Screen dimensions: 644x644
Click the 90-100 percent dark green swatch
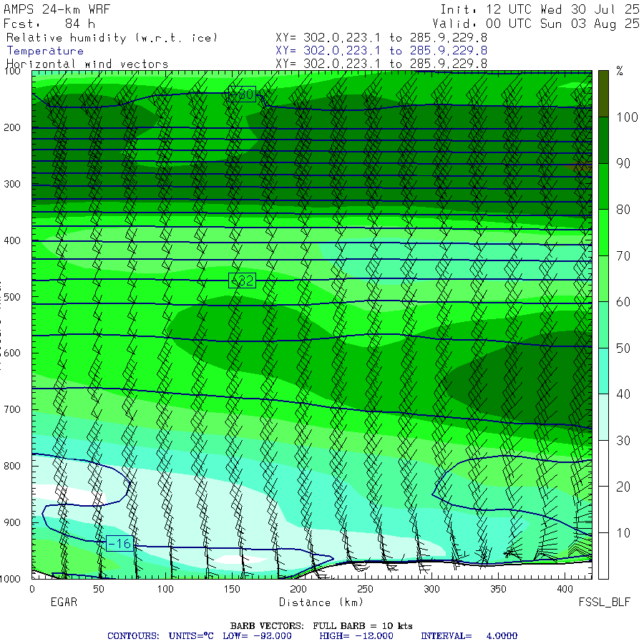point(603,140)
